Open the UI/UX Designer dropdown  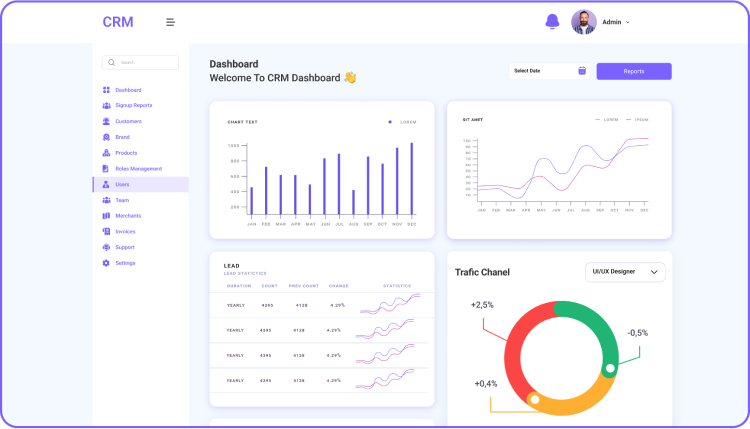pyautogui.click(x=625, y=272)
